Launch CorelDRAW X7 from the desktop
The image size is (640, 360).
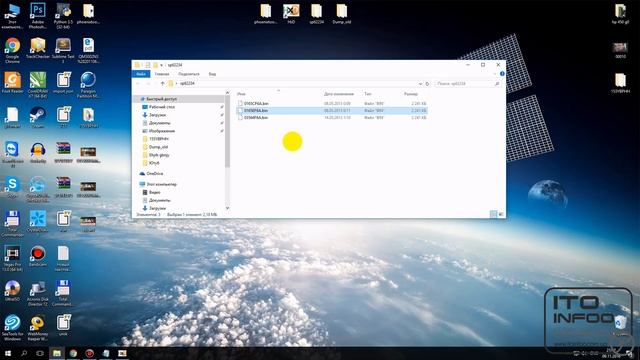tap(38, 85)
